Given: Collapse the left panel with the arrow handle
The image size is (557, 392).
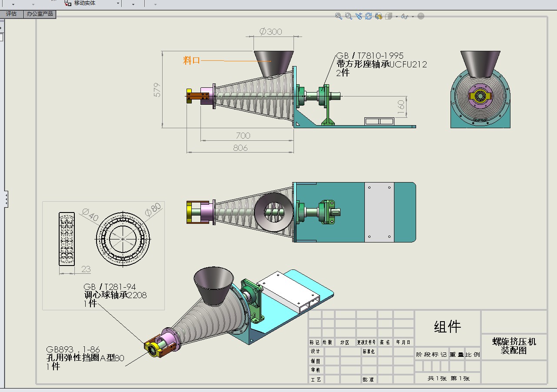Looking at the screenshot, I should coord(6,199).
